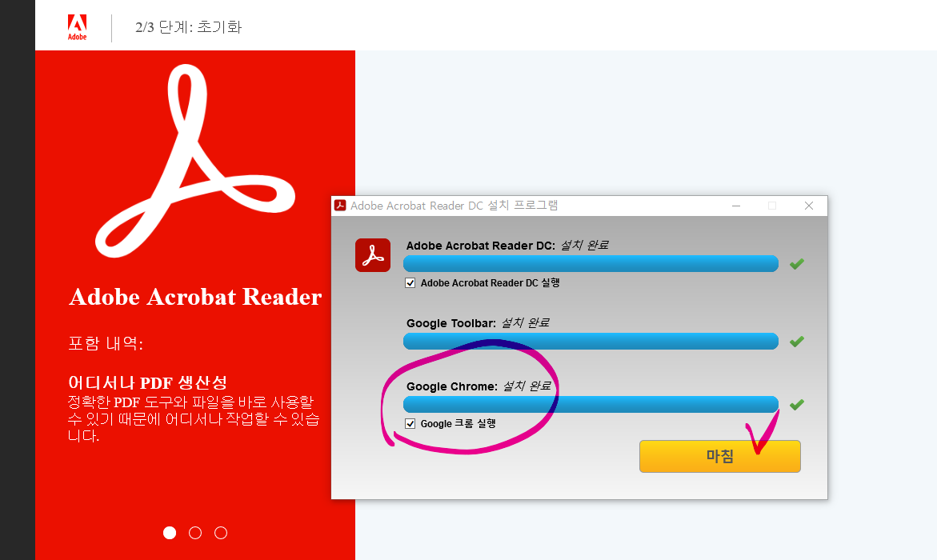Click the 'Adobe Acrobat Reader DC: 설치 완료' status text
The image size is (937, 560).
click(507, 245)
